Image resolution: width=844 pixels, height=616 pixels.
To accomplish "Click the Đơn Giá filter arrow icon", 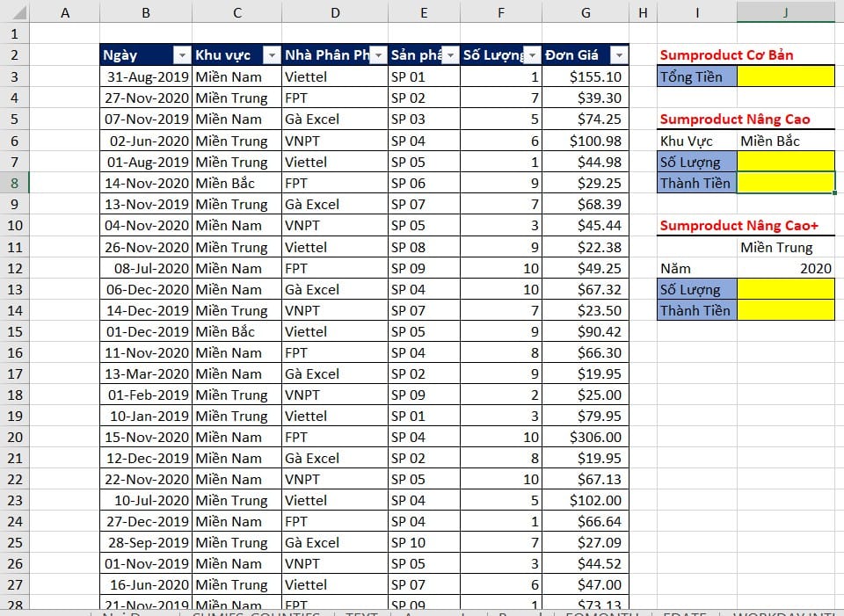I will tap(619, 55).
